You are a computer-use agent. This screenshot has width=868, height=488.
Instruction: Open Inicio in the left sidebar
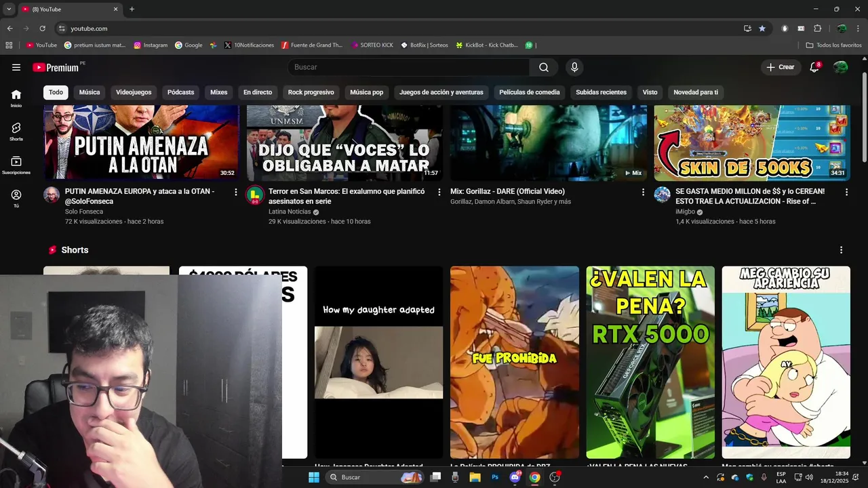tap(16, 98)
